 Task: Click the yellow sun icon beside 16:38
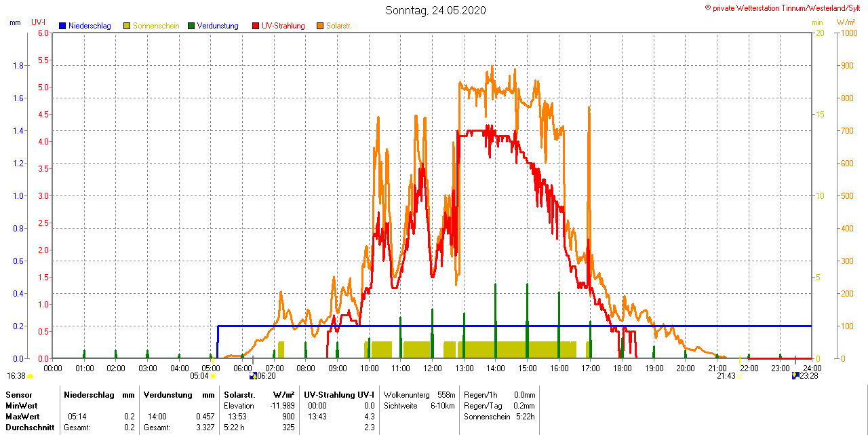click(30, 376)
